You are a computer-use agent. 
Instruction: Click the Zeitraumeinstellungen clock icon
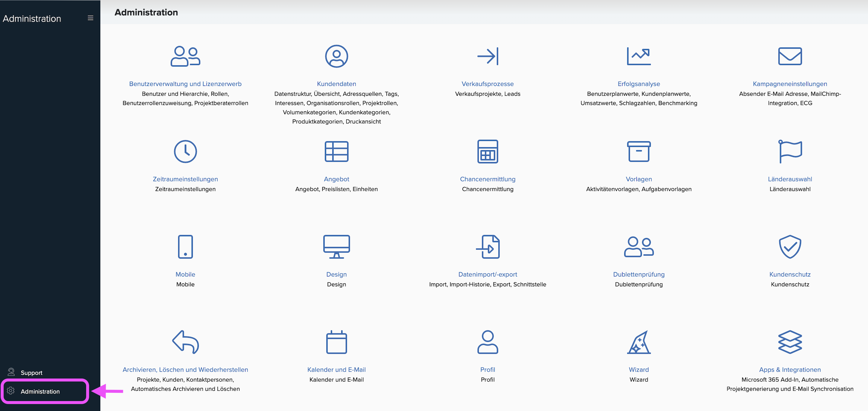(185, 151)
